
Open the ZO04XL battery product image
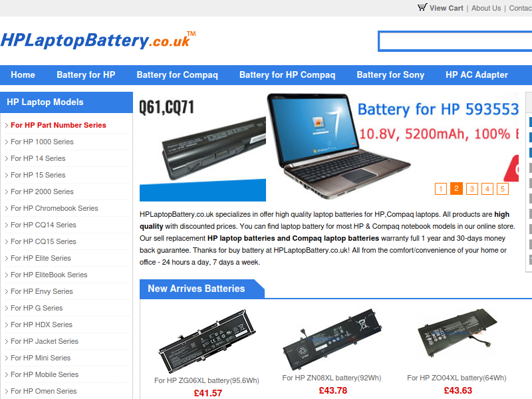pyautogui.click(x=457, y=332)
